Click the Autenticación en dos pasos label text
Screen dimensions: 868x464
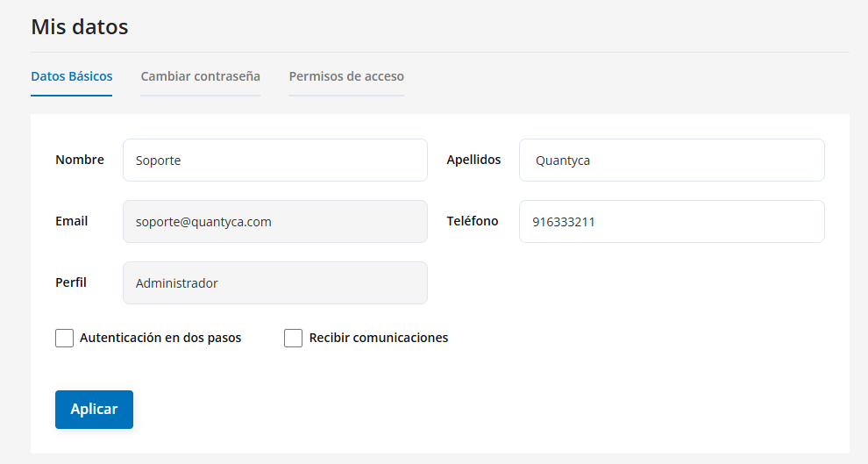160,338
